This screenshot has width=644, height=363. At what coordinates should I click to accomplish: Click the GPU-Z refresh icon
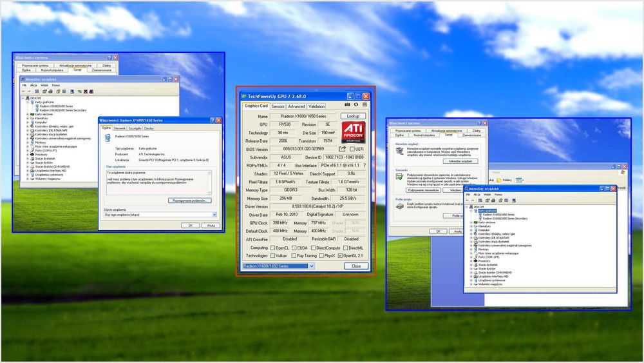pos(355,105)
